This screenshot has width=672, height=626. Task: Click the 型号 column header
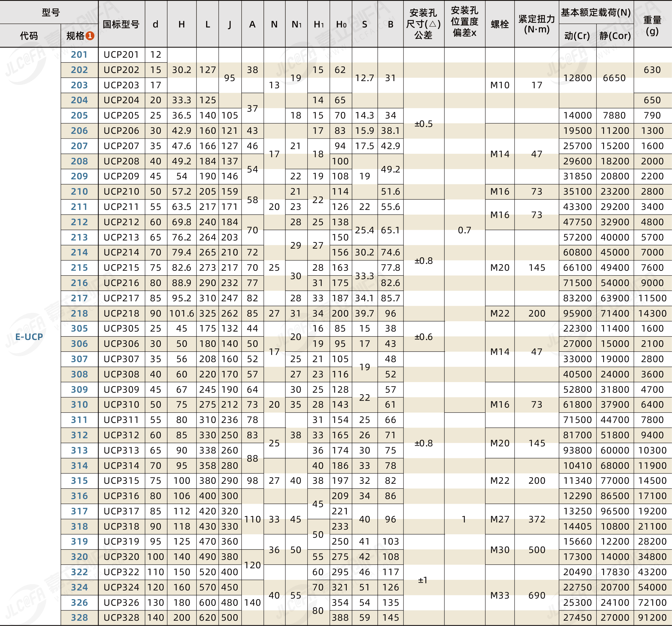[x=51, y=12]
